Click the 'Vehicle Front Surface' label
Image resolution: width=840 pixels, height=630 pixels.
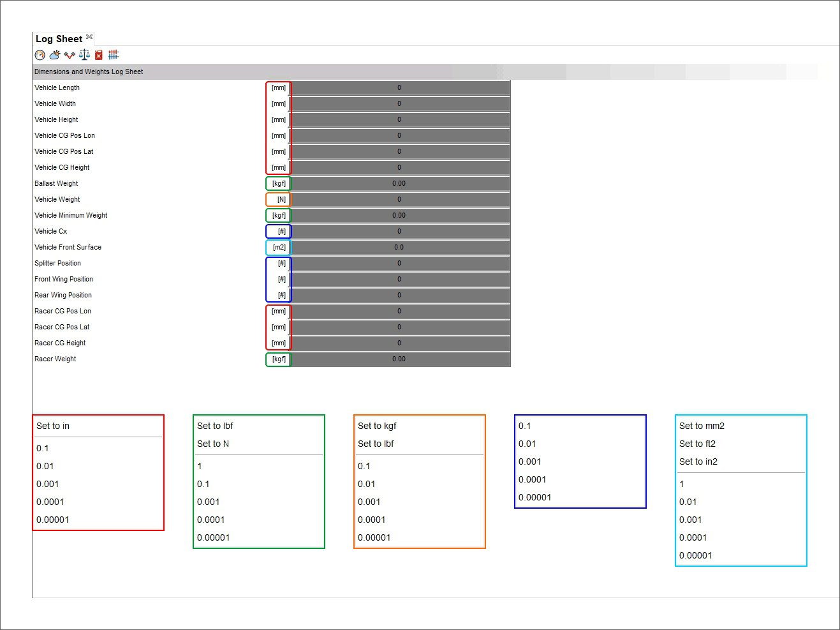(68, 248)
